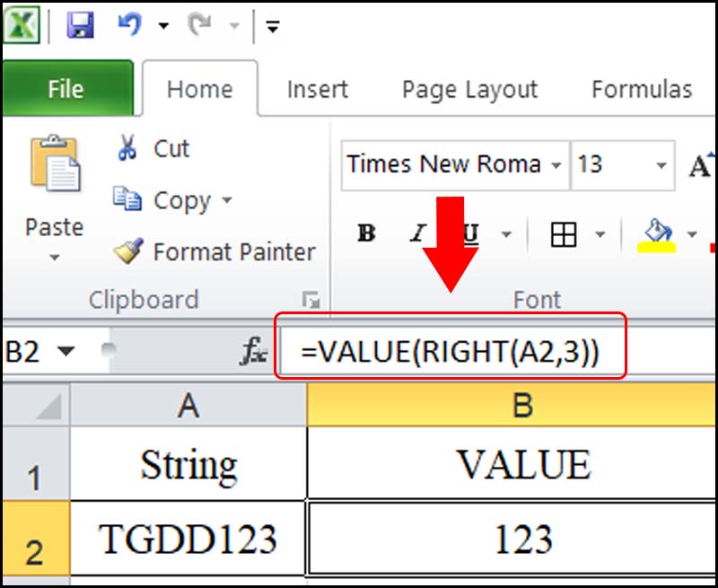The image size is (718, 588).
Task: Select cell B2 showing 123
Action: pyautogui.click(x=512, y=538)
